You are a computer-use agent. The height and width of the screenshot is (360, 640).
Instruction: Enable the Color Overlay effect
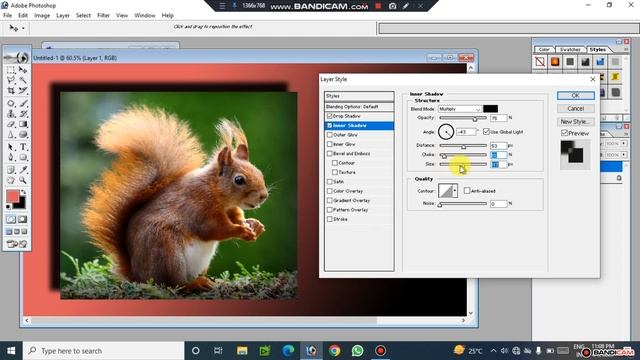(330, 191)
